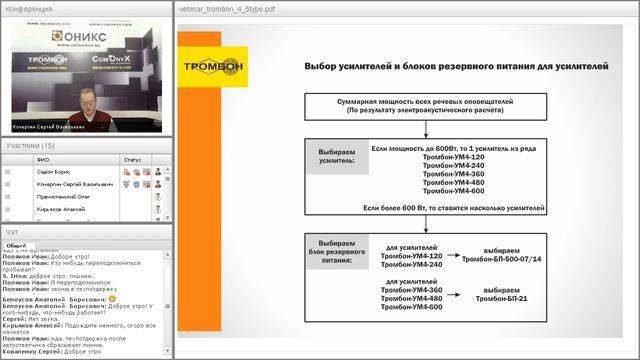Click the Конференция panel header
The height and width of the screenshot is (360, 640).
pos(87,9)
